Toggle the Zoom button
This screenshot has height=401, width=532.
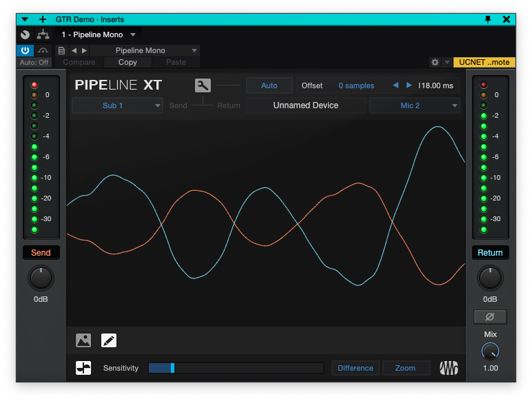click(405, 368)
